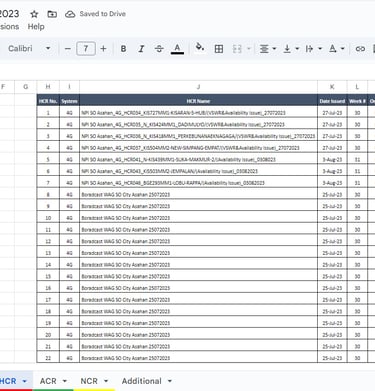Toggle bold formatting

coord(123,49)
